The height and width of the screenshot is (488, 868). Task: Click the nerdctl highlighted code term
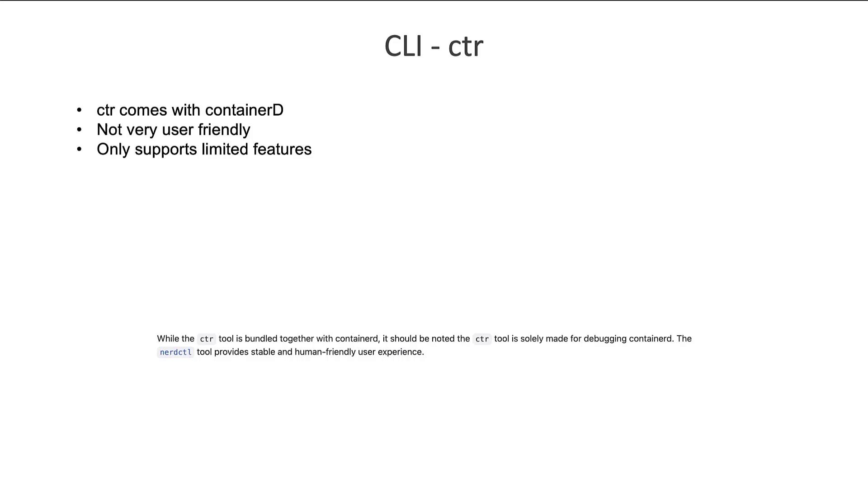pos(175,352)
